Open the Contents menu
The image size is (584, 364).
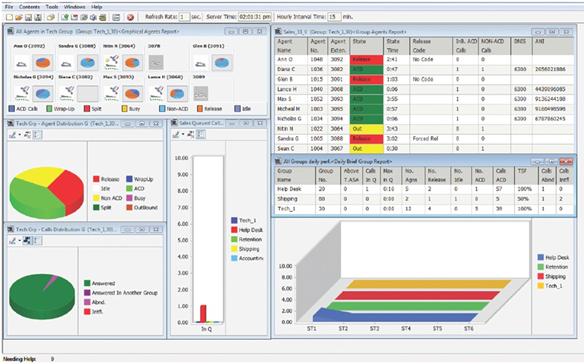(x=29, y=7)
